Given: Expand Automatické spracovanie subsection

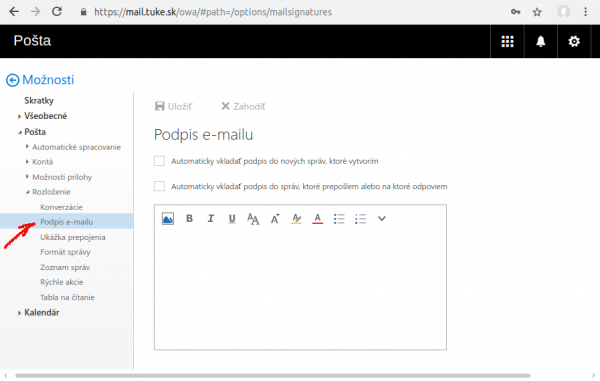Looking at the screenshot, I should (x=27, y=147).
